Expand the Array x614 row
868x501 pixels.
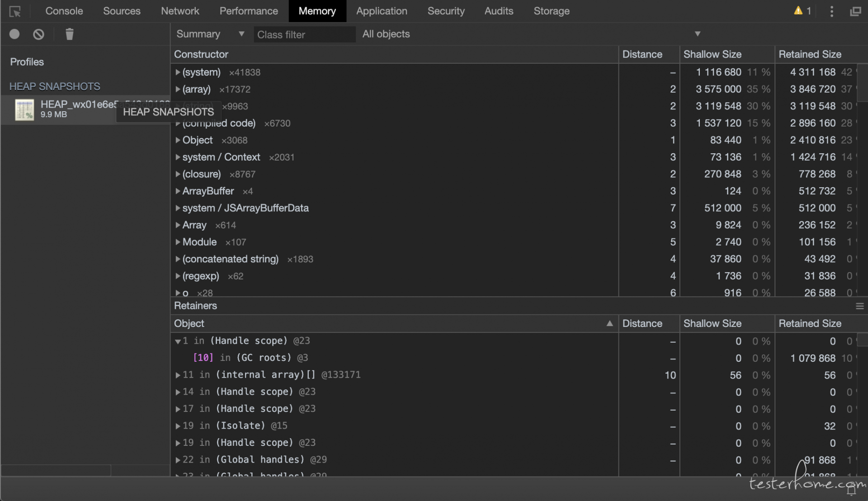(178, 225)
